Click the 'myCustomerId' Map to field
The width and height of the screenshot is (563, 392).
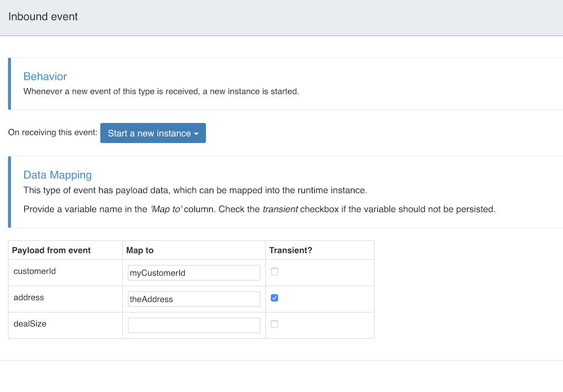(x=194, y=273)
